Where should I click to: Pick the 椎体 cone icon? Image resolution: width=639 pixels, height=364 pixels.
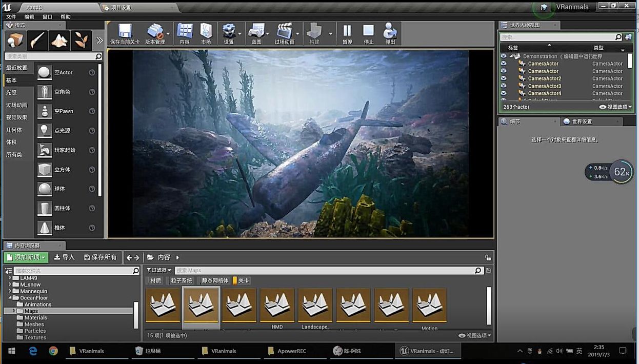click(45, 228)
